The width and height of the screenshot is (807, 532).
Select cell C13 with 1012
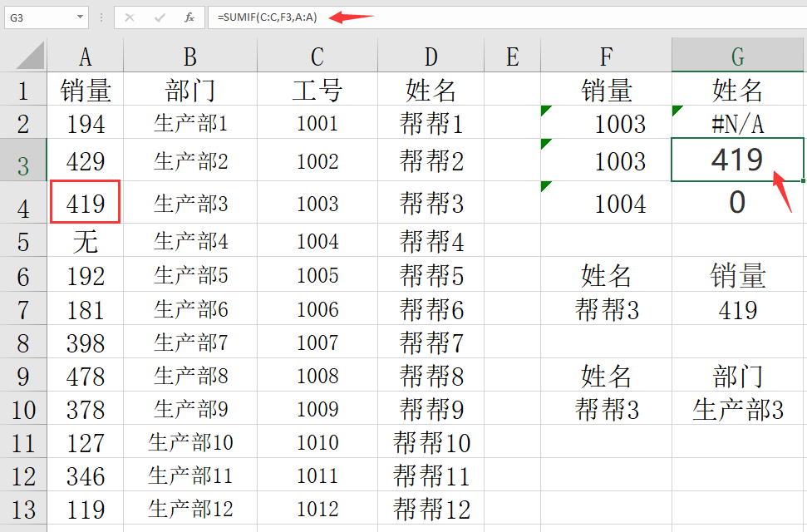tap(317, 509)
